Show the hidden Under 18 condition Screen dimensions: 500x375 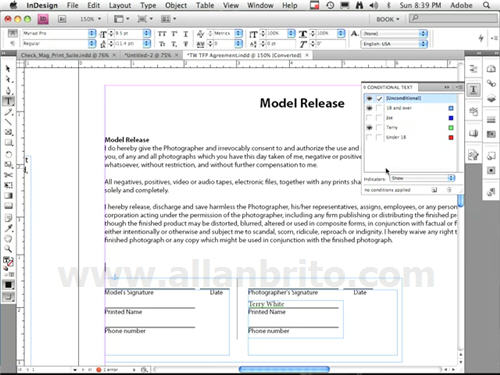[369, 137]
